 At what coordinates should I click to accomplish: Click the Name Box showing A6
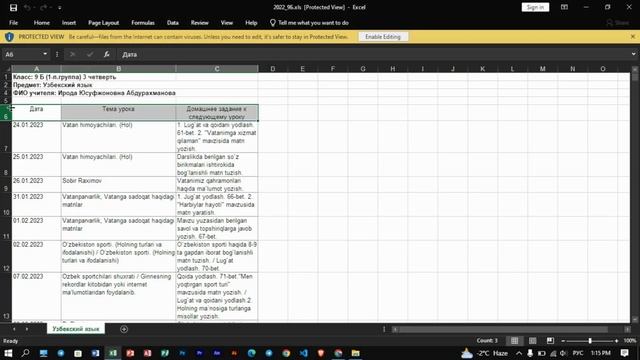(22, 54)
